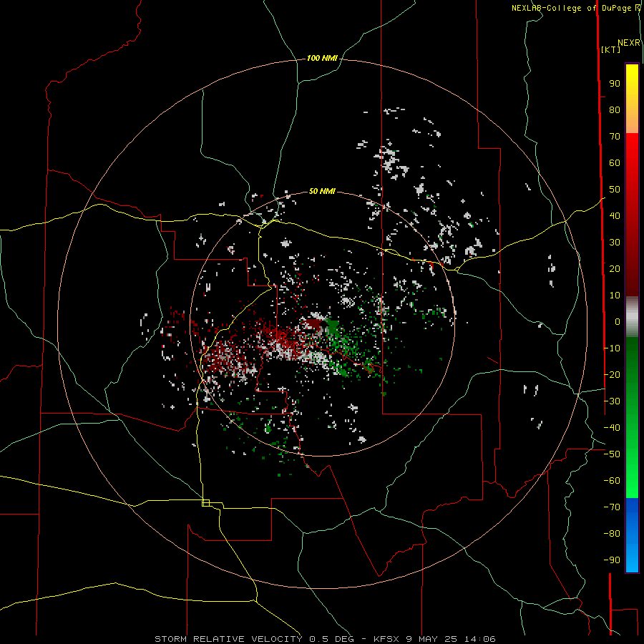The image size is (644, 644).
Task: Click the positive 20 scale label
Action: click(615, 269)
